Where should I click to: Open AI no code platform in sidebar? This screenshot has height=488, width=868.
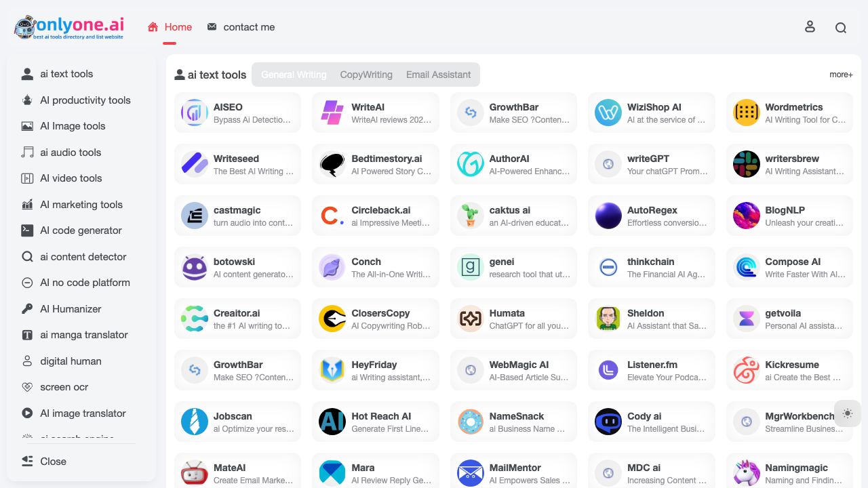[81, 283]
